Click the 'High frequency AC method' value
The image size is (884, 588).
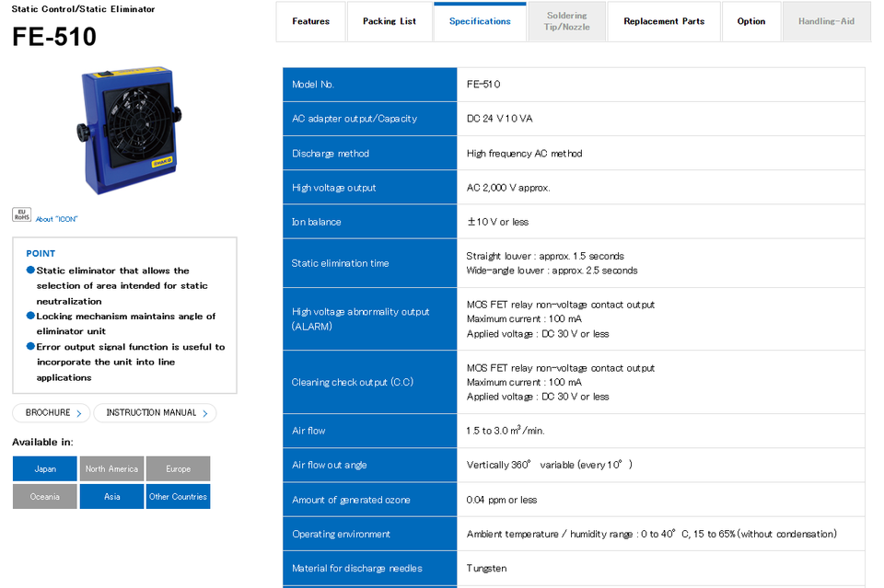click(x=524, y=153)
